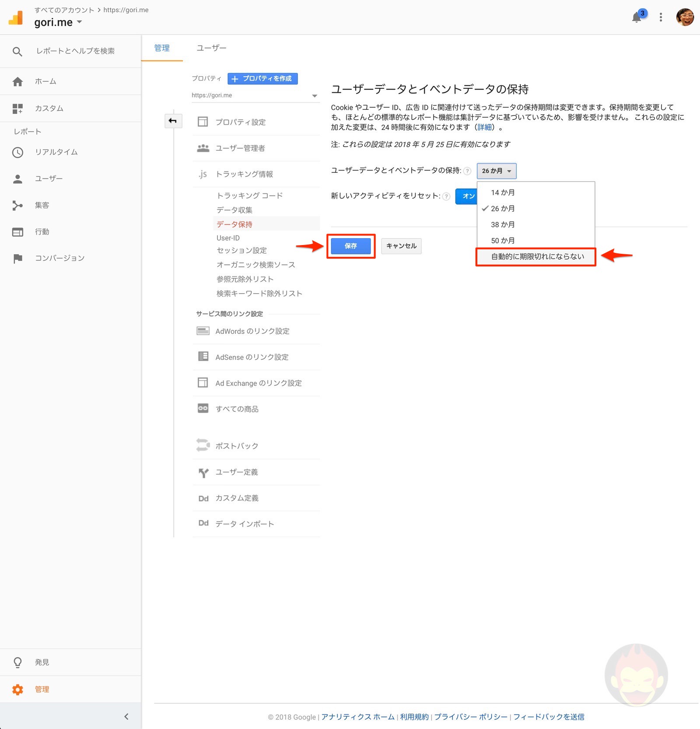
Task: Open the 26 か月 retention dropdown
Action: point(496,171)
